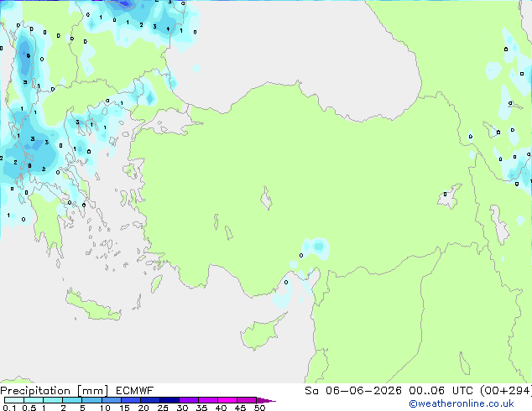Pick the 35–40 mm legend color swatch
Viewport: 532px width, 411px height.
pyautogui.click(x=208, y=400)
